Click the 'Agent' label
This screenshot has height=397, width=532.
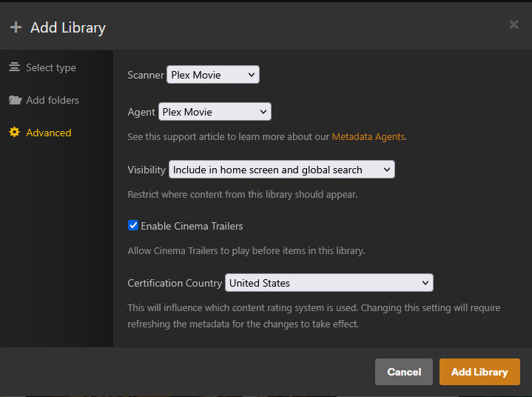point(141,112)
